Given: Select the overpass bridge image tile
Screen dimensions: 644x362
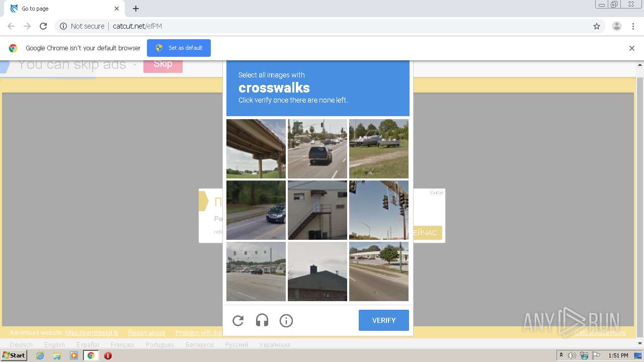Looking at the screenshot, I should pos(256,149).
